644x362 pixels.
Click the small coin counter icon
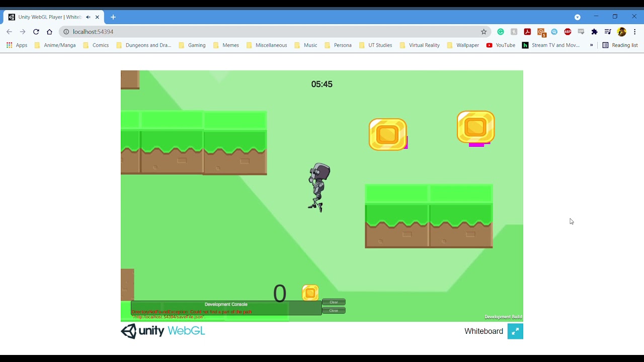310,293
